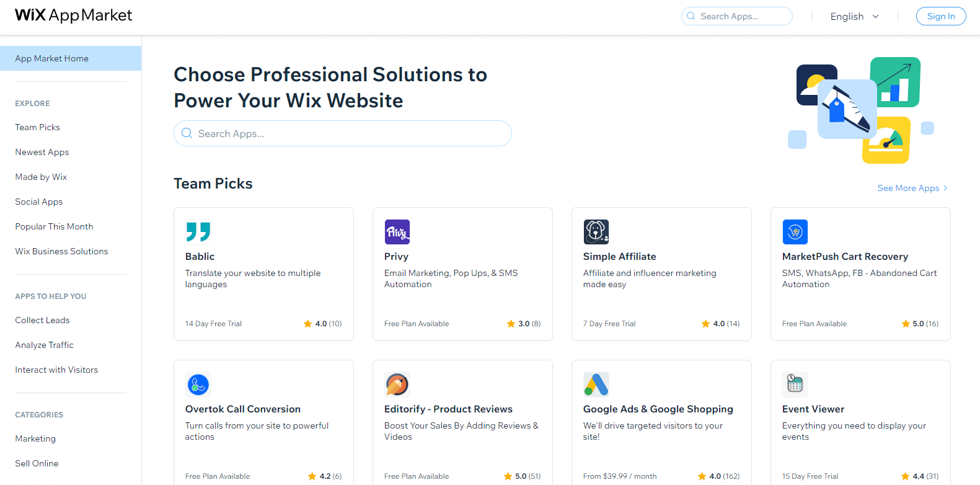980x485 pixels.
Task: Open Made by Wix in sidebar
Action: click(41, 177)
